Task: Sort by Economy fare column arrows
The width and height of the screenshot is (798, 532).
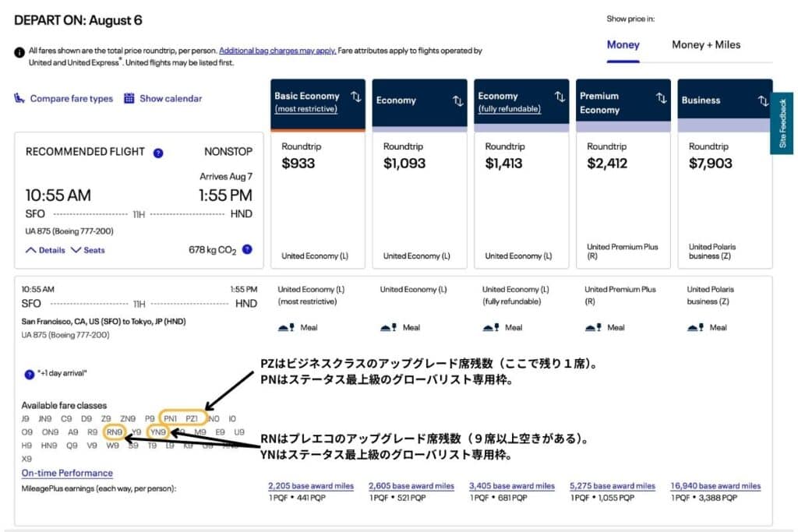Action: tap(457, 100)
